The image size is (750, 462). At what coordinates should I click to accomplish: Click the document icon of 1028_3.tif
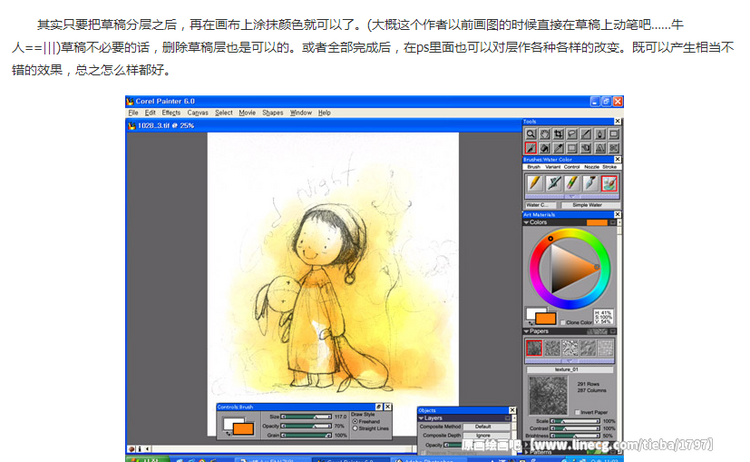(x=132, y=126)
